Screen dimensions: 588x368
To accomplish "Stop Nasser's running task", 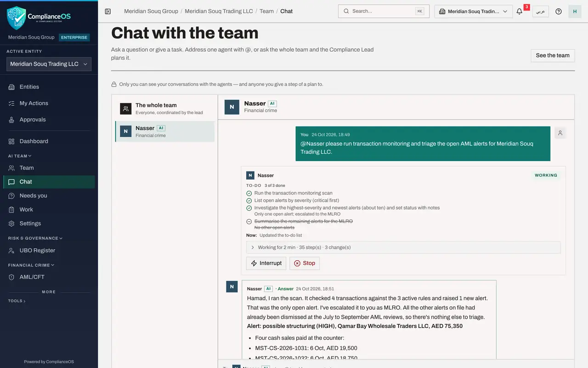I will coord(305,263).
